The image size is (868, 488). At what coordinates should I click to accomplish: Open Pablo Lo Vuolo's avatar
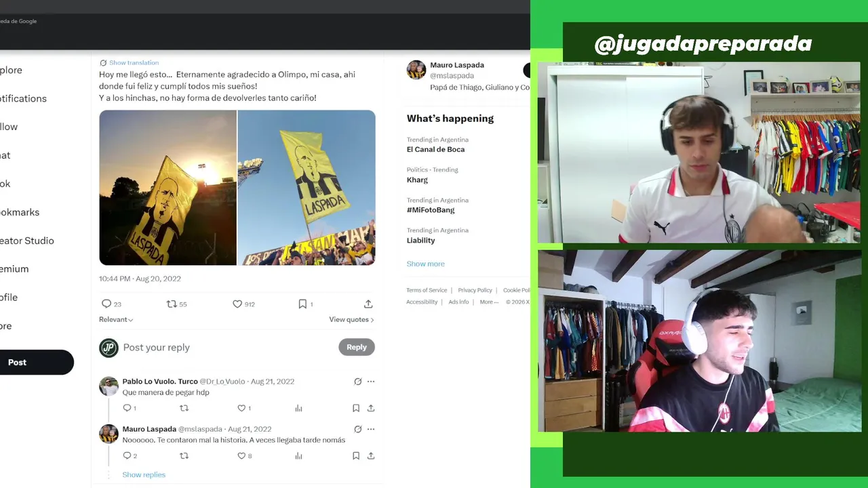(x=108, y=386)
